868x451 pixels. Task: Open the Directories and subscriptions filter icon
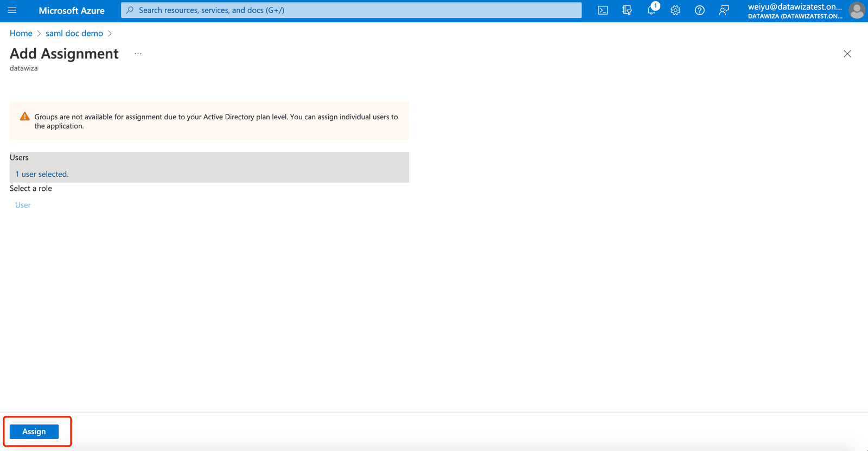click(x=627, y=10)
